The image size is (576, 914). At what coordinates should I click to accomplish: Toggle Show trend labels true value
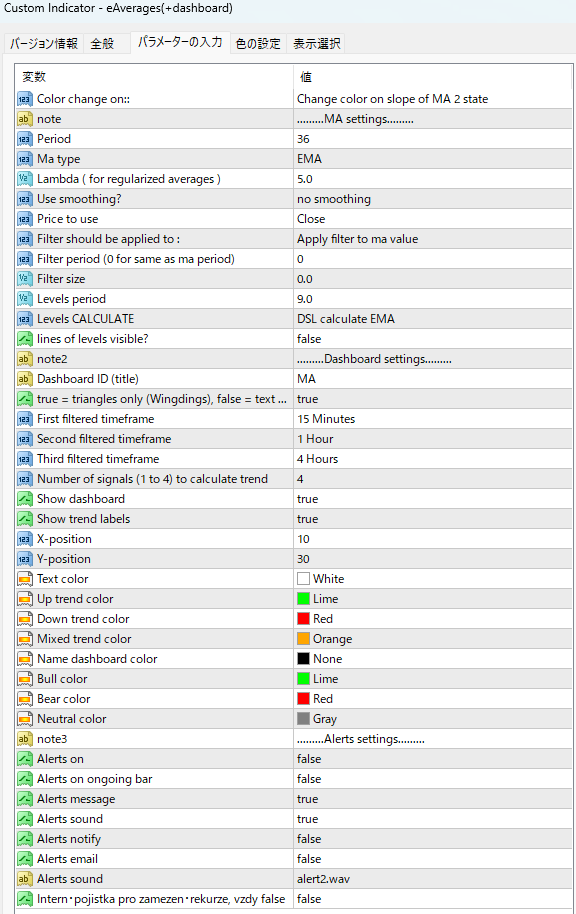pos(432,519)
